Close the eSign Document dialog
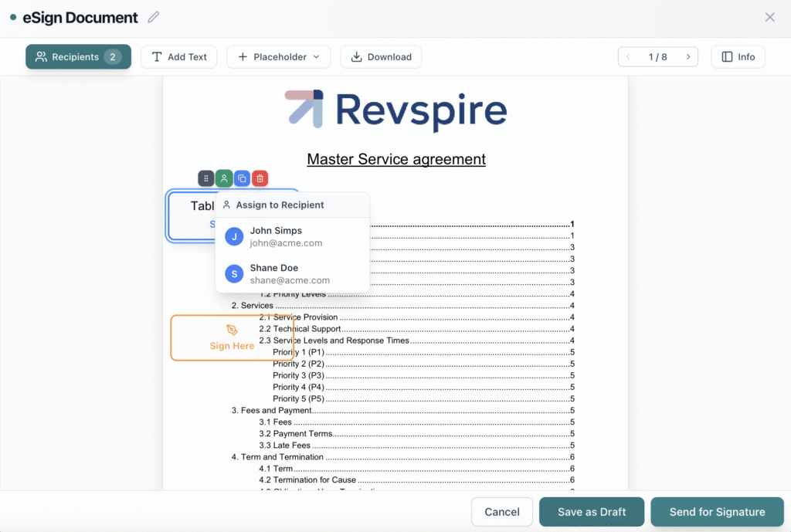The width and height of the screenshot is (791, 532). [769, 17]
